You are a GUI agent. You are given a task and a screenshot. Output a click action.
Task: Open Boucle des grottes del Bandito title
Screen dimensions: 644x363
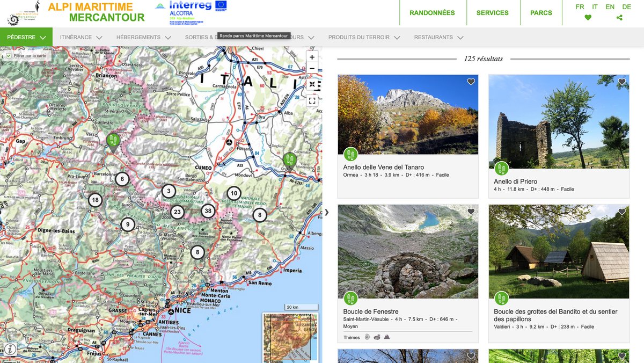pyautogui.click(x=555, y=315)
